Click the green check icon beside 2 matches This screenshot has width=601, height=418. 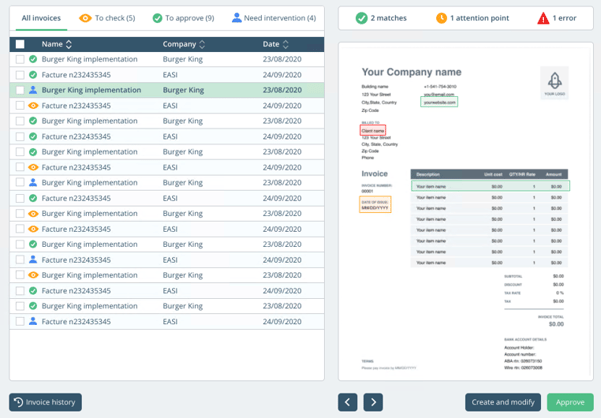point(361,18)
